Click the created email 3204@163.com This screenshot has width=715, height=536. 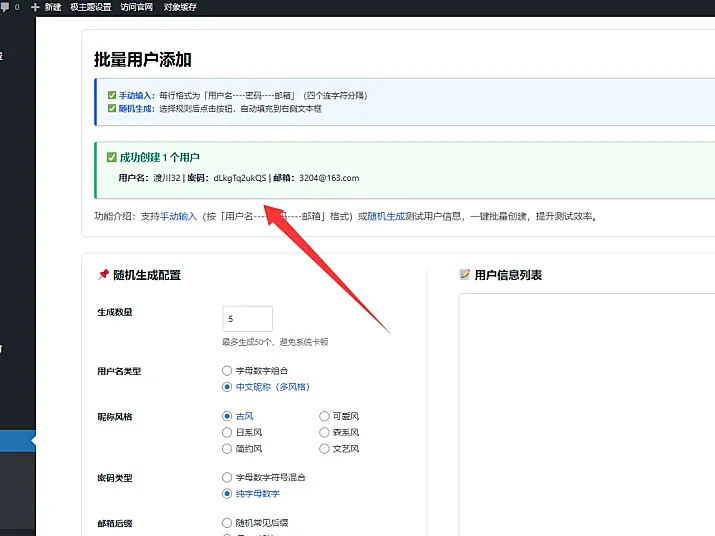pos(329,178)
